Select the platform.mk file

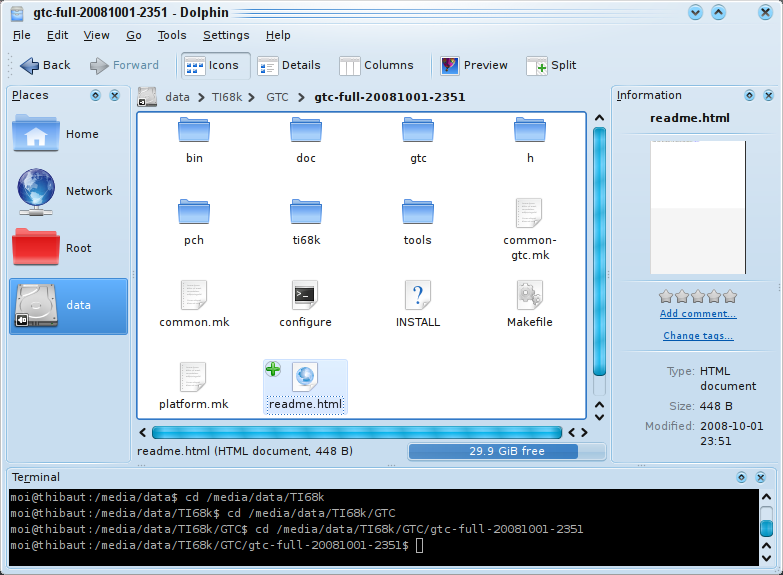[194, 386]
